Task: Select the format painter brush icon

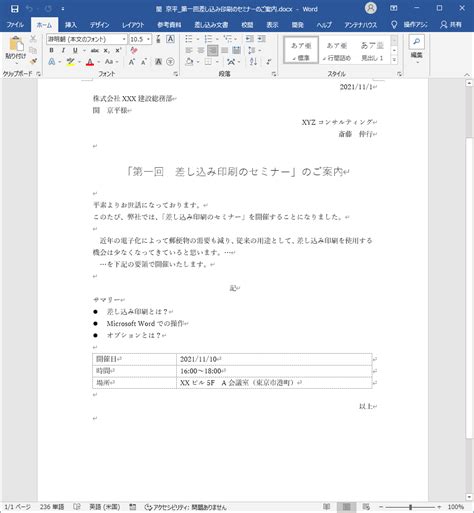Action: point(33,61)
